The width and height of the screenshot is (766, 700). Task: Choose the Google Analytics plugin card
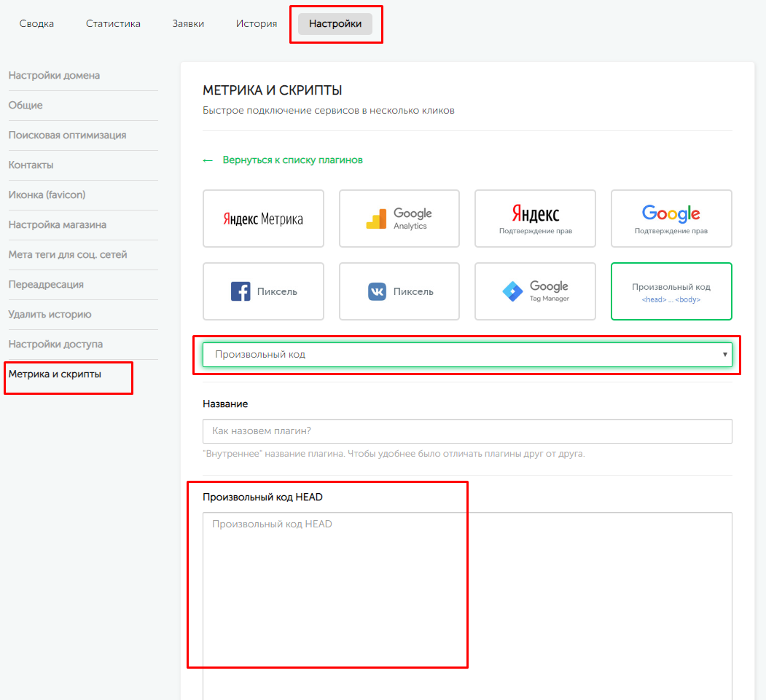tap(399, 219)
